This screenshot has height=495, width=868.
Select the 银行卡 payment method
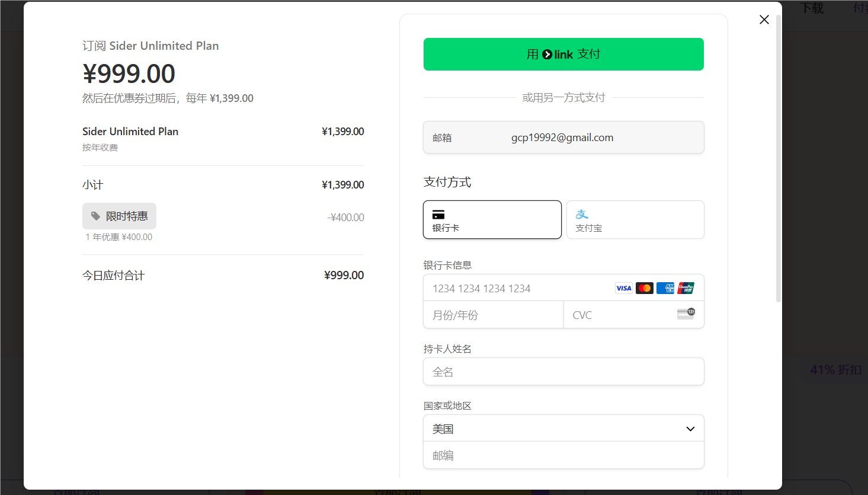point(492,219)
